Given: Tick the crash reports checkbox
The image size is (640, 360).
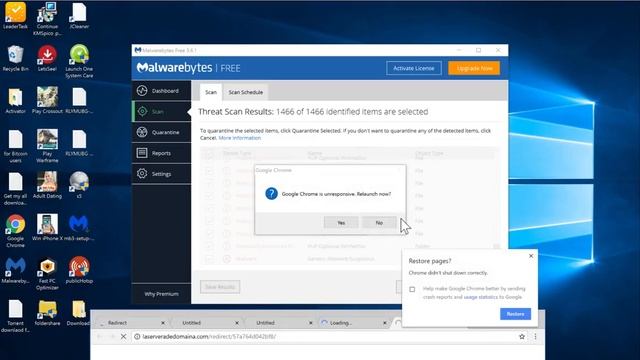Looking at the screenshot, I should coord(412,289).
